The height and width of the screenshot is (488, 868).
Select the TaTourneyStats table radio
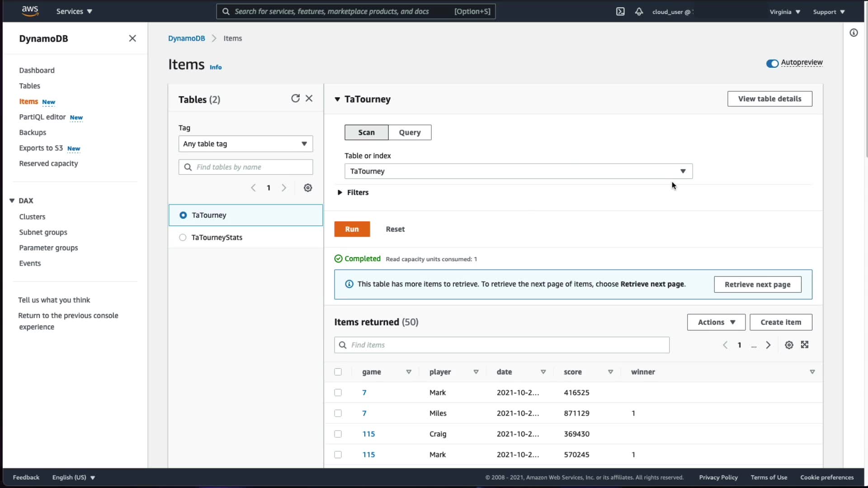point(183,238)
